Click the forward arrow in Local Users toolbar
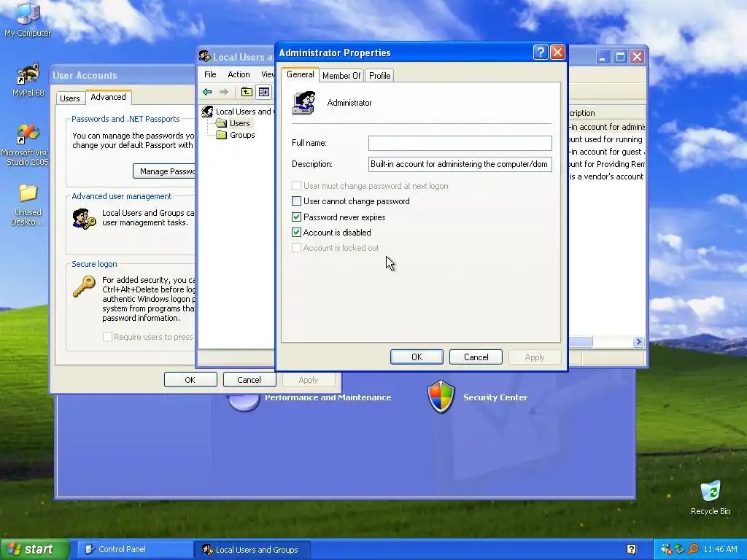This screenshot has height=560, width=747. tap(223, 92)
